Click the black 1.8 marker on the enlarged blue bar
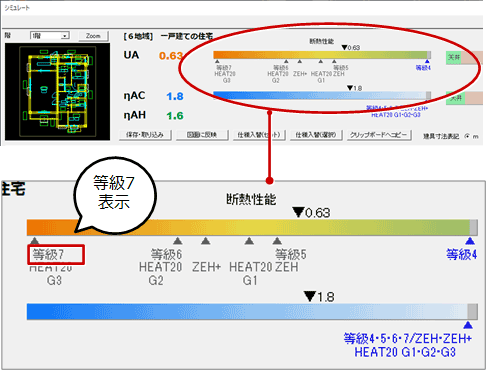 310,296
